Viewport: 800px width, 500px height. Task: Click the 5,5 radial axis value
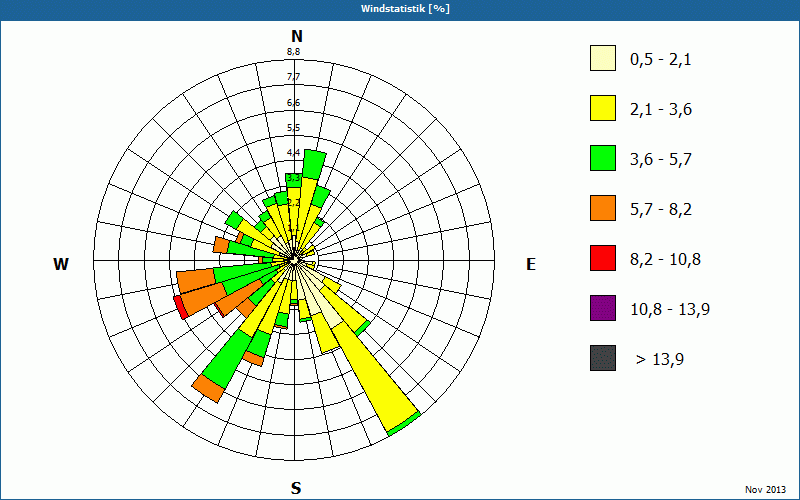tap(293, 128)
